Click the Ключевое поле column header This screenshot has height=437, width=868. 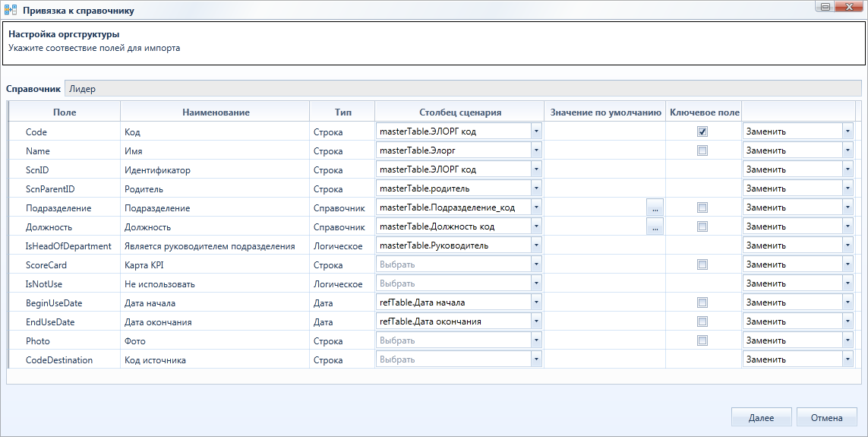(704, 112)
